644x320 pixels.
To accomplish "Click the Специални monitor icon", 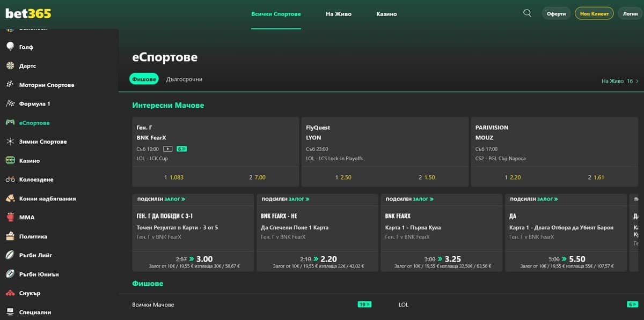I will pyautogui.click(x=10, y=312).
